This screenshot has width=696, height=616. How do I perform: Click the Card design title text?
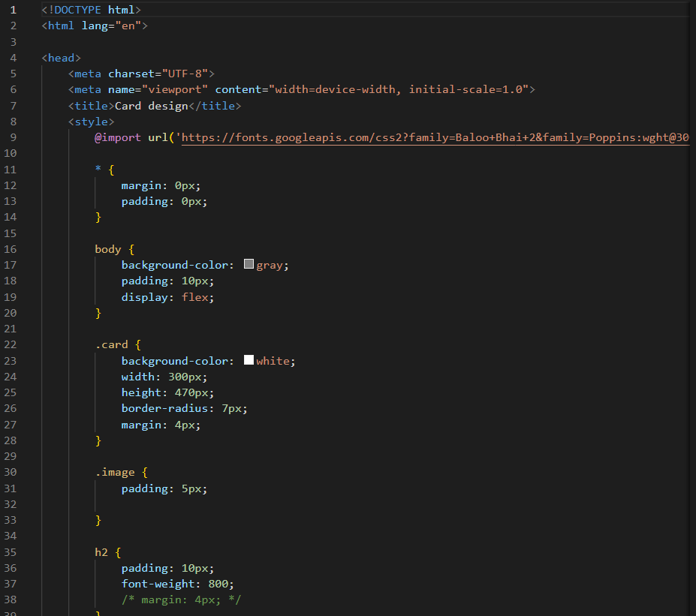[152, 106]
